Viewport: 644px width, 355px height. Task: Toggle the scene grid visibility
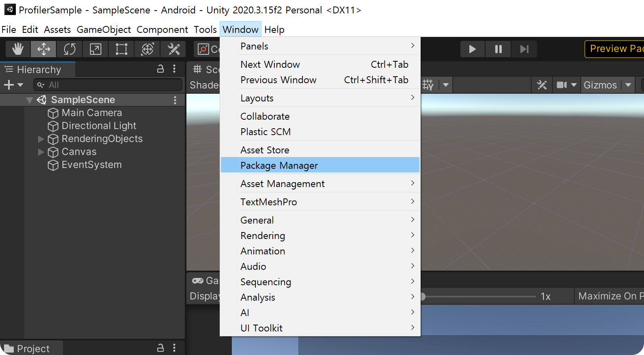point(429,85)
